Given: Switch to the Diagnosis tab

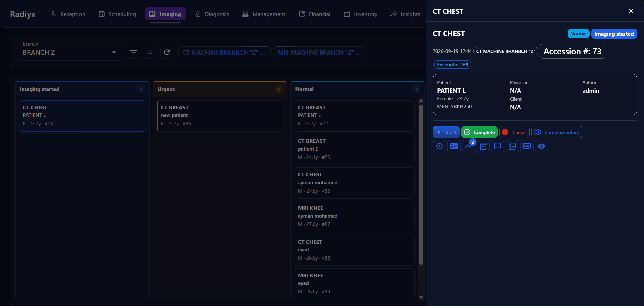Looking at the screenshot, I should point(212,14).
